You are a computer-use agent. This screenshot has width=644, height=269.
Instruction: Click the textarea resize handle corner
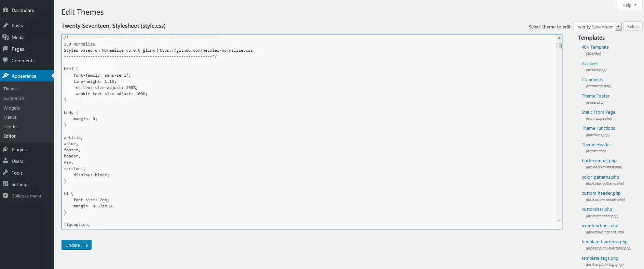pos(560,227)
